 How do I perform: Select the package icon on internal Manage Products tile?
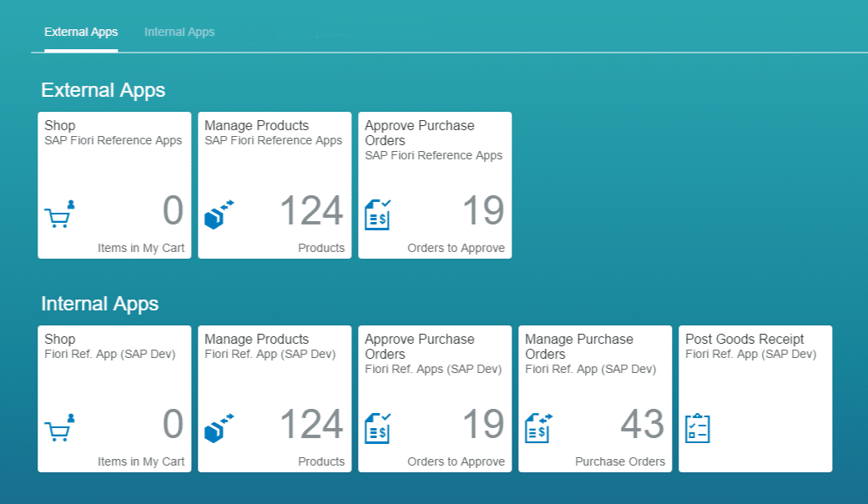tap(220, 428)
